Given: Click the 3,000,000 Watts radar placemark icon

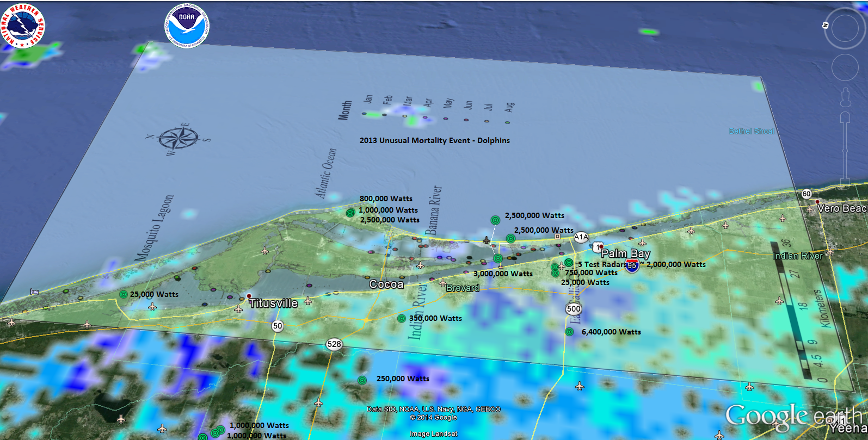Looking at the screenshot, I should (498, 259).
